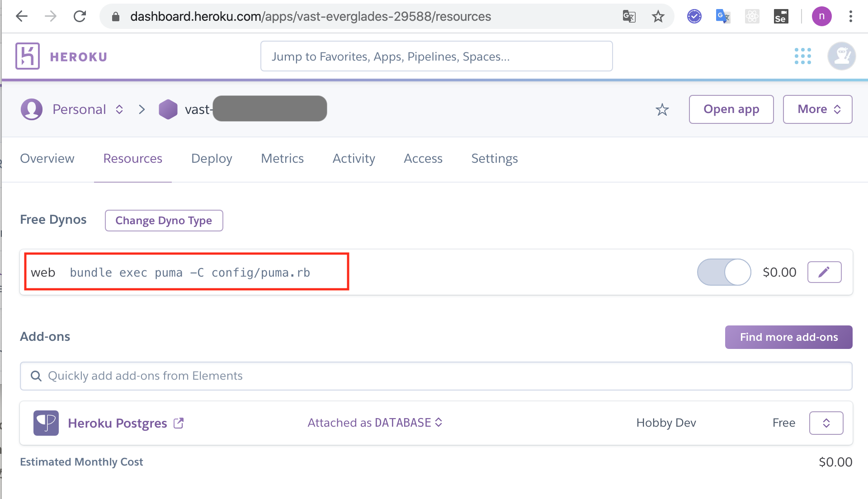Screen dimensions: 868x499
Task: Open the Heroku Postgres plan actions dropdown
Action: pos(826,423)
